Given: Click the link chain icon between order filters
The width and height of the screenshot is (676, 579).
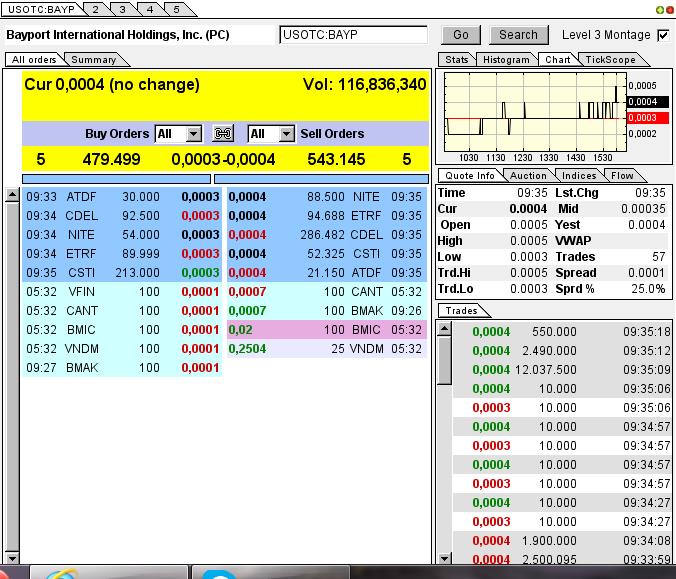Looking at the screenshot, I should point(223,134).
